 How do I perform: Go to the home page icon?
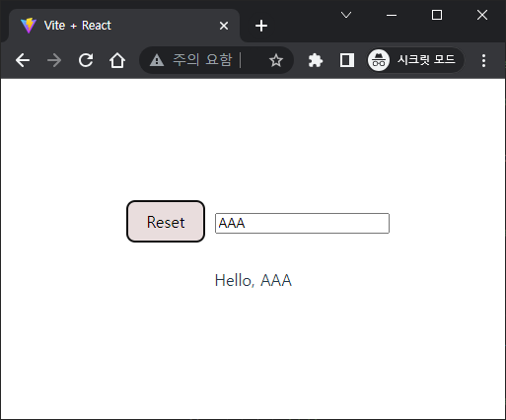click(x=117, y=60)
